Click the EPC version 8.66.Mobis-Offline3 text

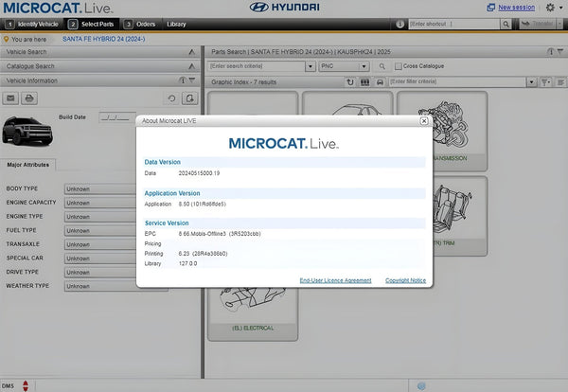tap(220, 234)
